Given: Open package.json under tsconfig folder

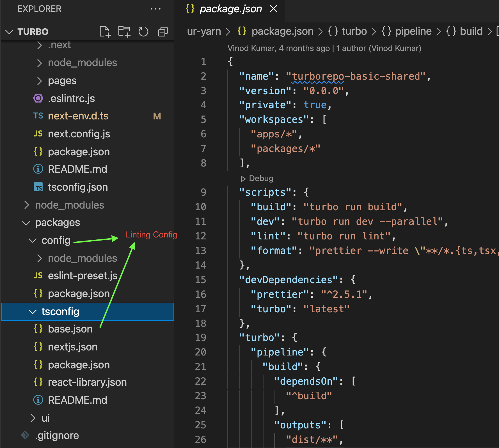Looking at the screenshot, I should tap(88, 365).
